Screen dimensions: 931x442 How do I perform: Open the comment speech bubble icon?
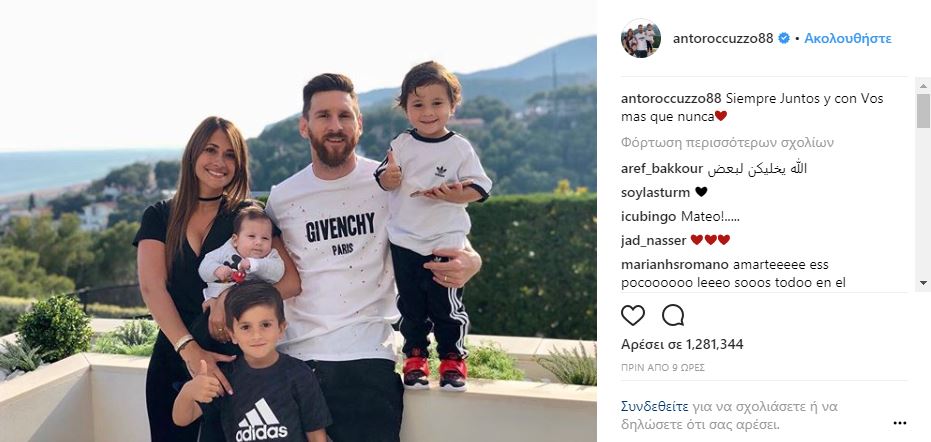[673, 315]
